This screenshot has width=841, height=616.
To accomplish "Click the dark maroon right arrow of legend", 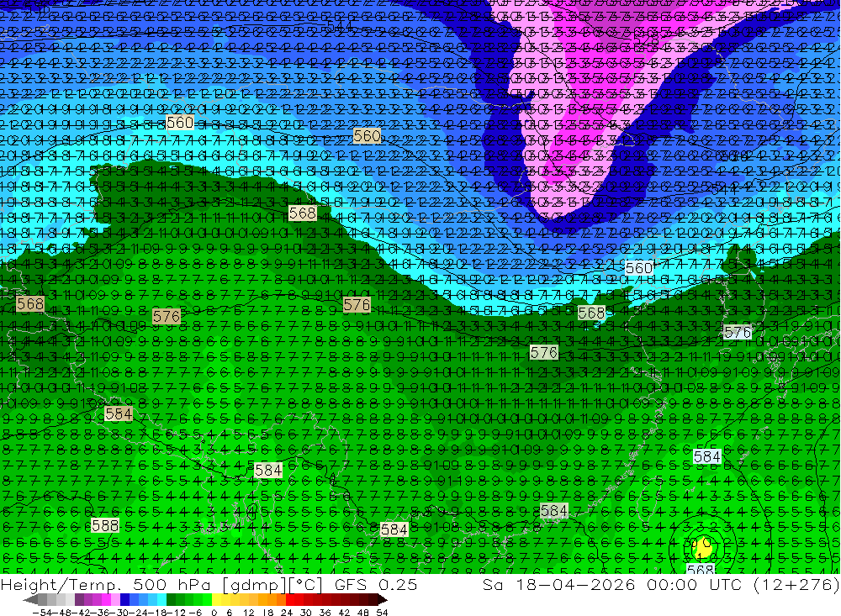I will [x=382, y=600].
